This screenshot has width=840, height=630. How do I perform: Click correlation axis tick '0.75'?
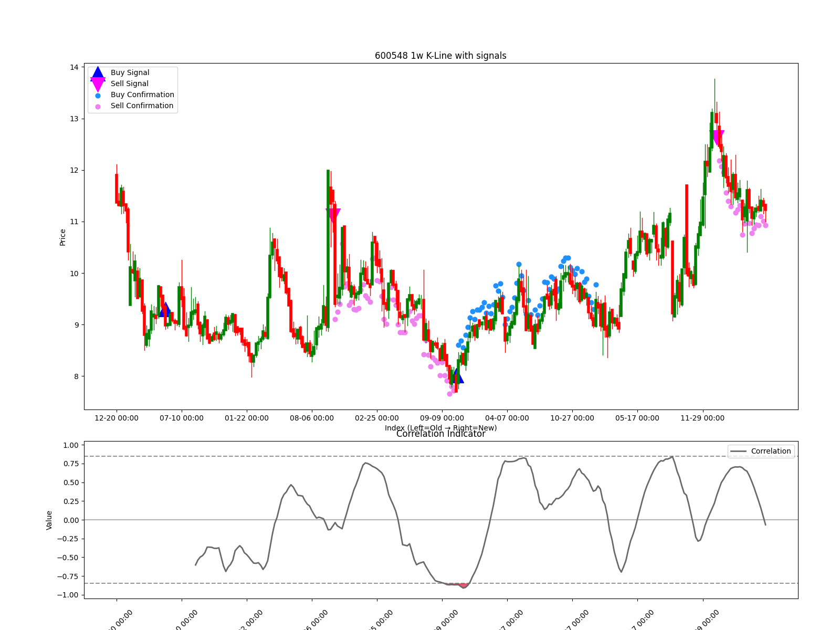(x=70, y=464)
